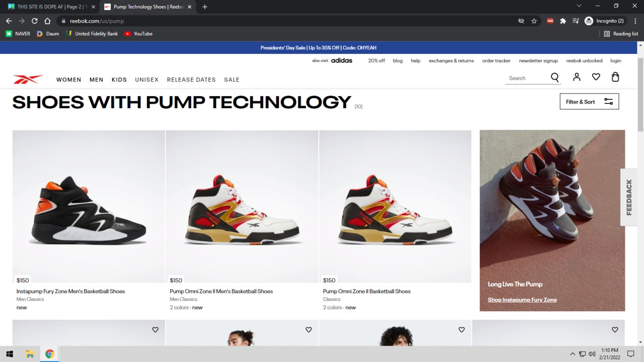
Task: Open the Daum bookmark
Action: click(48, 34)
